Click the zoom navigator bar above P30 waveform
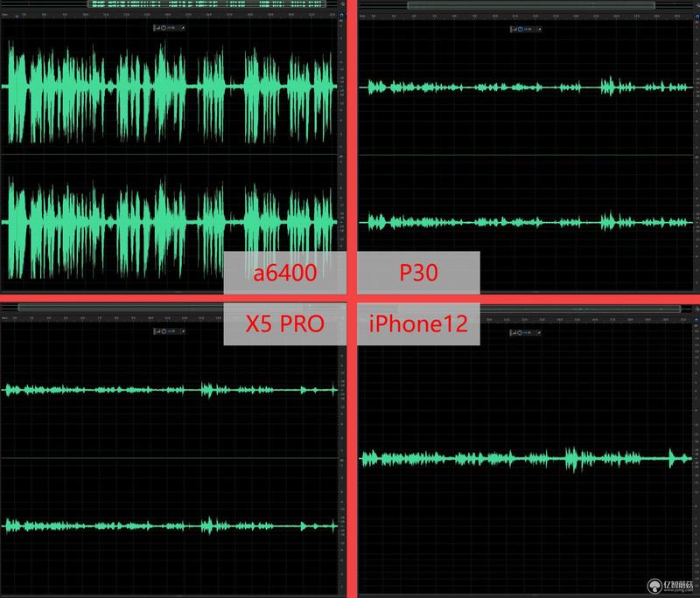This screenshot has width=700, height=598. coord(531,5)
